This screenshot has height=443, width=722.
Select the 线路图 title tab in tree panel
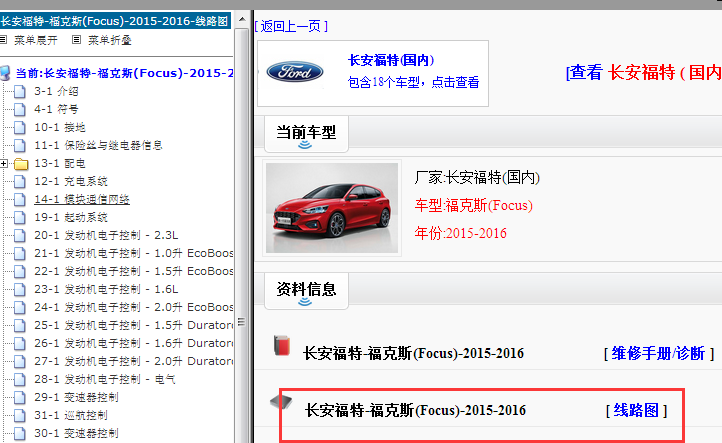115,21
